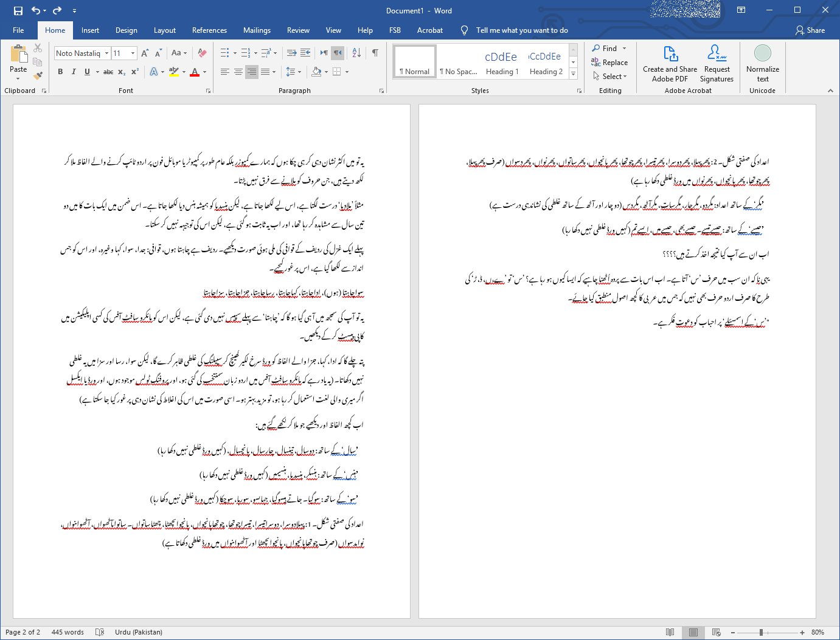This screenshot has height=640, width=840.
Task: Click the Share button
Action: click(x=810, y=30)
